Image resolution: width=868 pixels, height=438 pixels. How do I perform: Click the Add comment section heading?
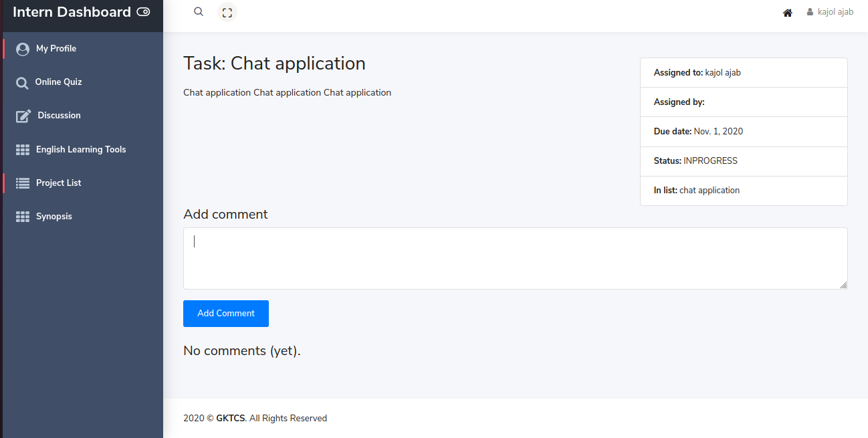[225, 214]
